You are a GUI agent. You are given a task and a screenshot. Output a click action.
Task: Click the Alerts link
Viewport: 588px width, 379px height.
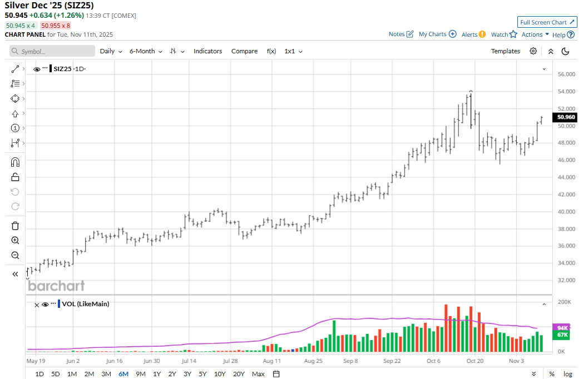pos(469,34)
